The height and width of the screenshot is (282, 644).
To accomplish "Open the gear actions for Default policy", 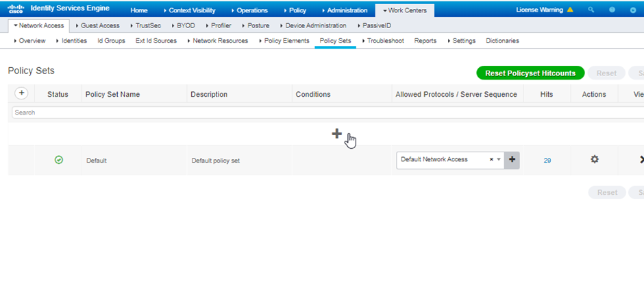I will click(594, 159).
